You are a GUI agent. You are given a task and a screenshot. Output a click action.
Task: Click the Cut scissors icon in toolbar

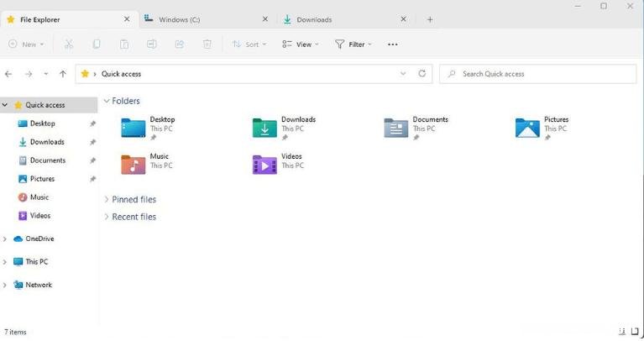point(69,44)
